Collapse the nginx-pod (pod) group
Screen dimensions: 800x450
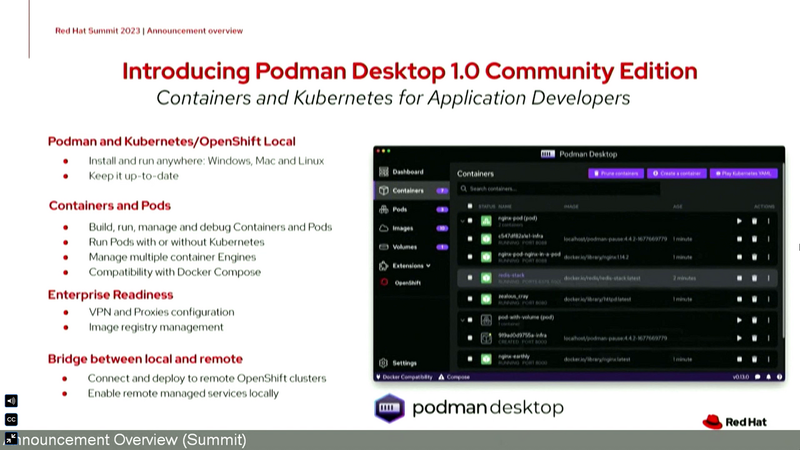(x=462, y=221)
